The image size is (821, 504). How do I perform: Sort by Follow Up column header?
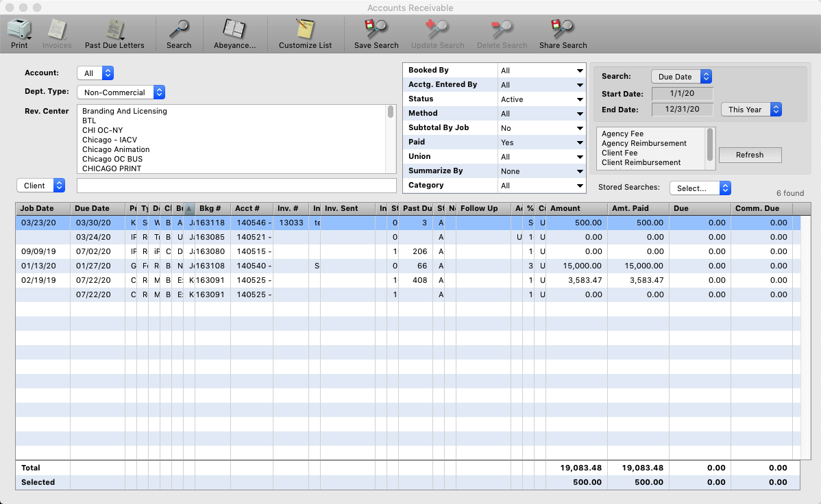click(x=484, y=208)
